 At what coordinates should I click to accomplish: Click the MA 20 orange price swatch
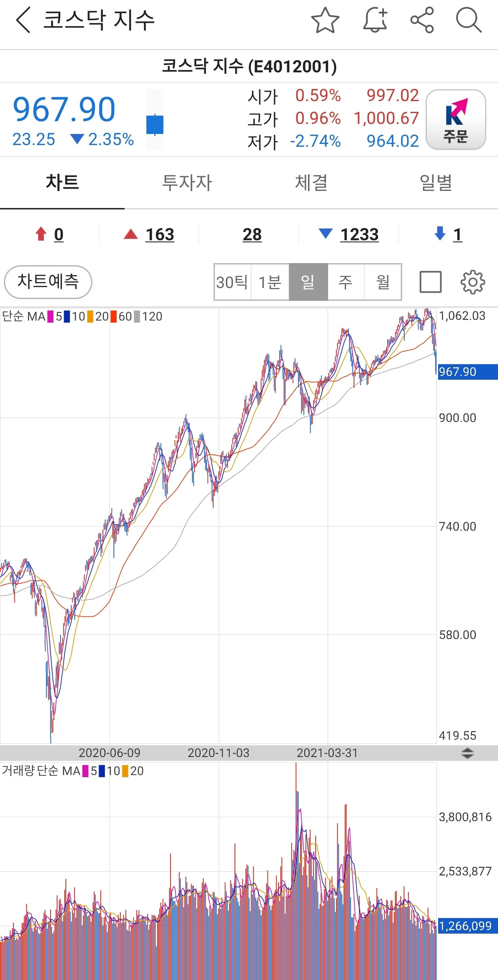coord(90,316)
